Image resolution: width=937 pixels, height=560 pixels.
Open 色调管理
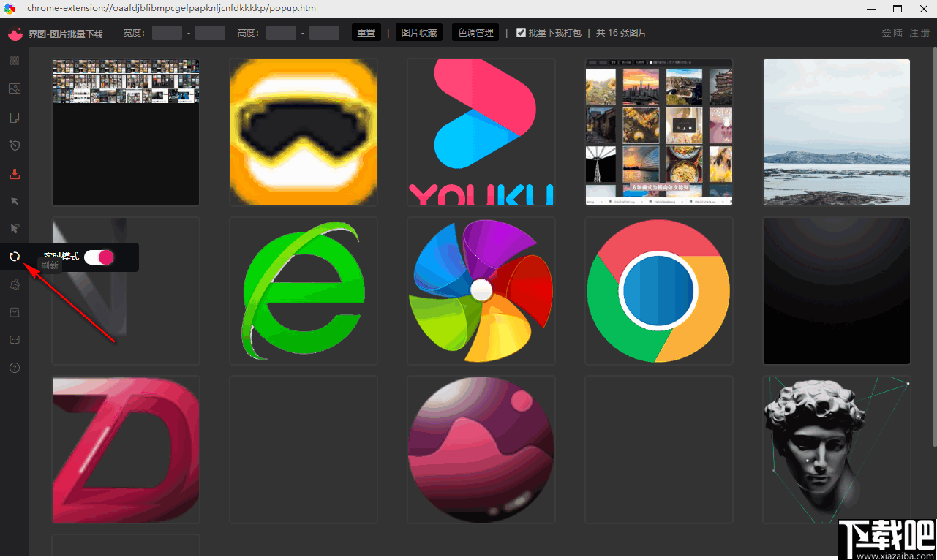[475, 33]
